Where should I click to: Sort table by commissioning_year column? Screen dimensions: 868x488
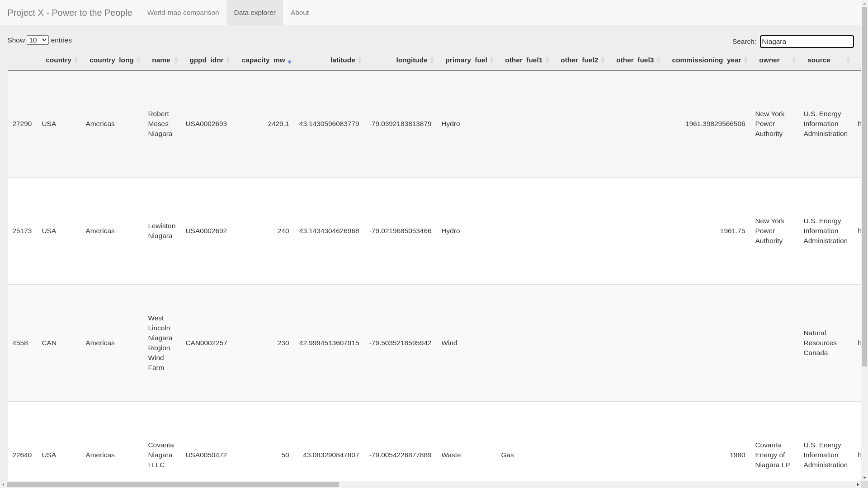tap(707, 60)
